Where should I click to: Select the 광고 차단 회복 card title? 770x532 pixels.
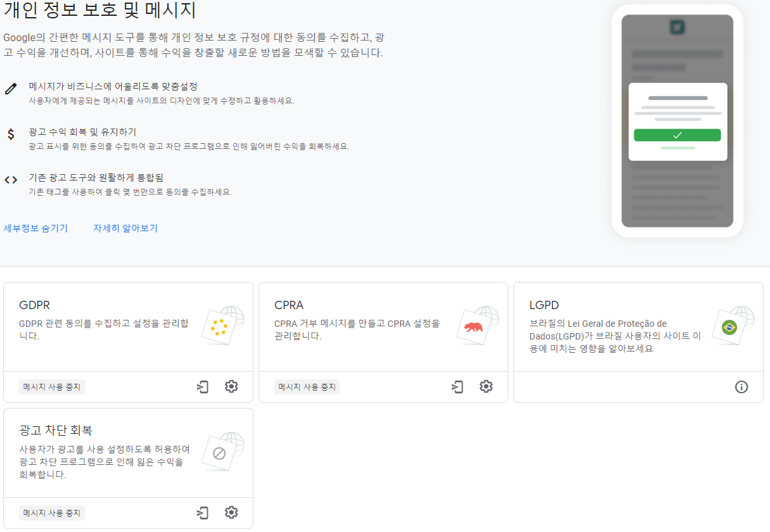click(x=56, y=431)
